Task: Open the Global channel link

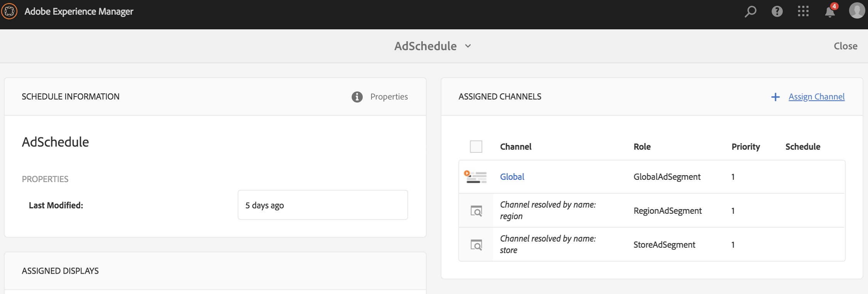Action: (x=512, y=177)
